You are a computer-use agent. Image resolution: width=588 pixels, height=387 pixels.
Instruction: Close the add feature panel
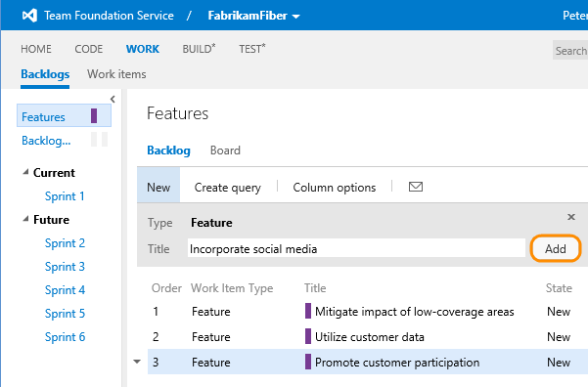coord(571,217)
